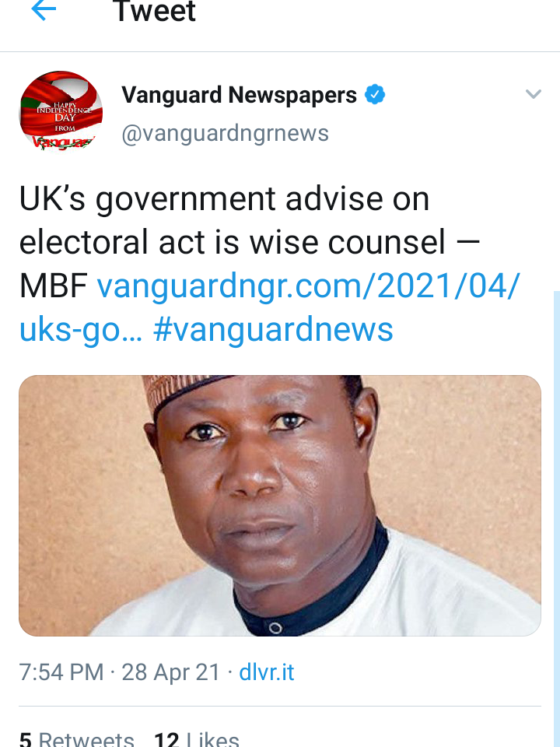This screenshot has width=560, height=747.
Task: Click the blue verified badge
Action: click(375, 94)
